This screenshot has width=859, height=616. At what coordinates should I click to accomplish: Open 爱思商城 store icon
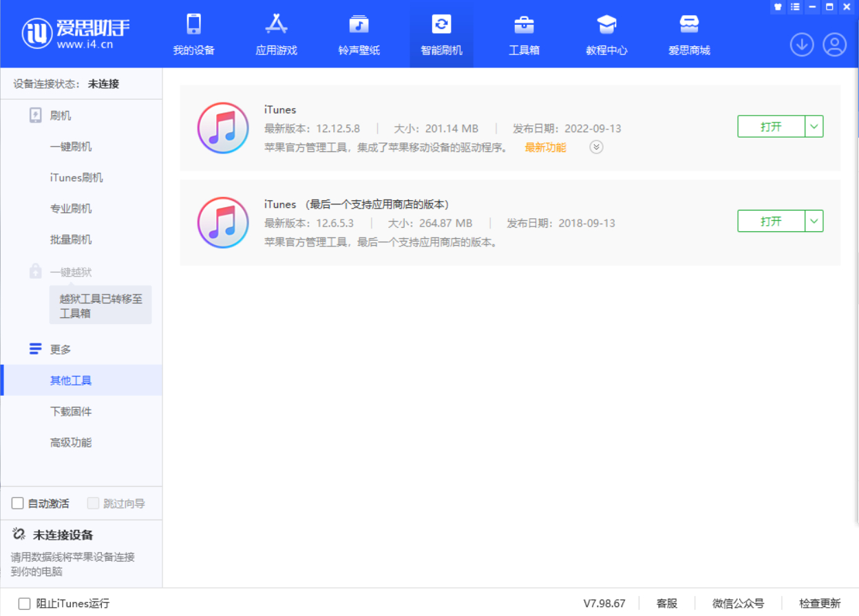click(689, 25)
